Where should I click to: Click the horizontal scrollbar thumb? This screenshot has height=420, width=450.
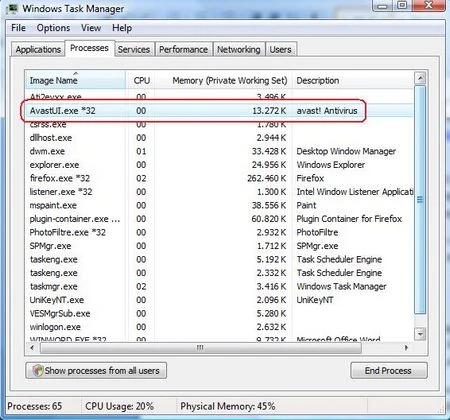pyautogui.click(x=200, y=348)
